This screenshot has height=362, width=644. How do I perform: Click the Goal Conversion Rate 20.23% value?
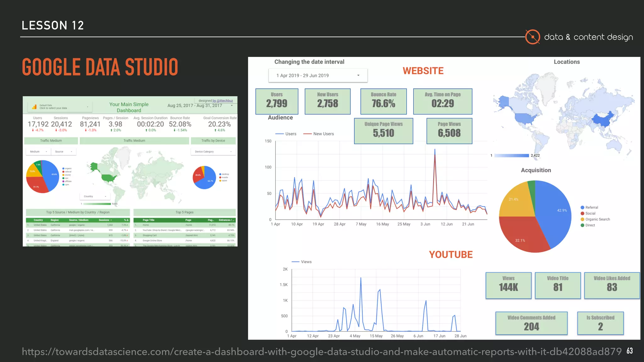pyautogui.click(x=219, y=124)
